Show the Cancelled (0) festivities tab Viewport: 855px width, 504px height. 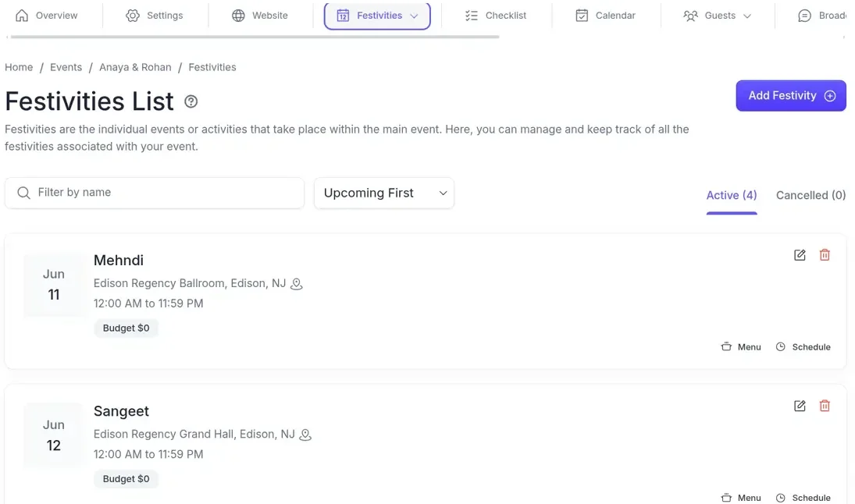click(810, 196)
